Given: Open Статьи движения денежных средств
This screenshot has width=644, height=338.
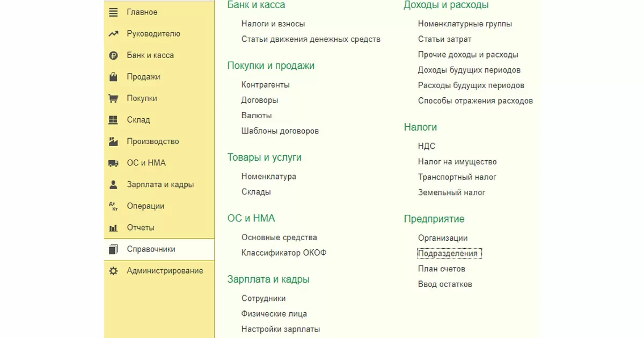Looking at the screenshot, I should (x=311, y=39).
